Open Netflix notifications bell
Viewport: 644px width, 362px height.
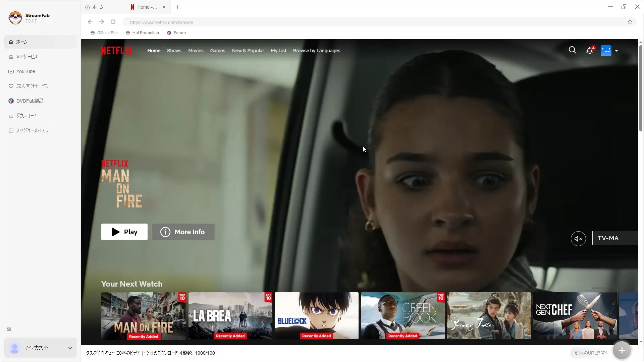click(x=590, y=50)
